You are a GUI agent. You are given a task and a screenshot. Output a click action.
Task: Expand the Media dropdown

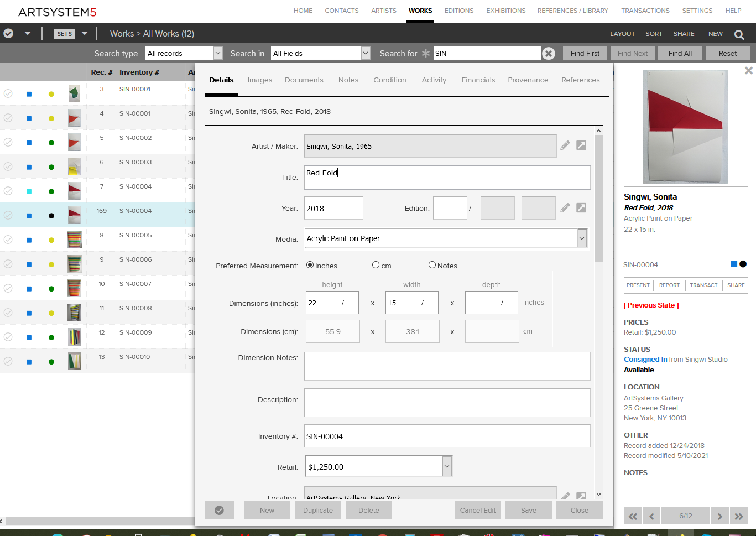582,238
